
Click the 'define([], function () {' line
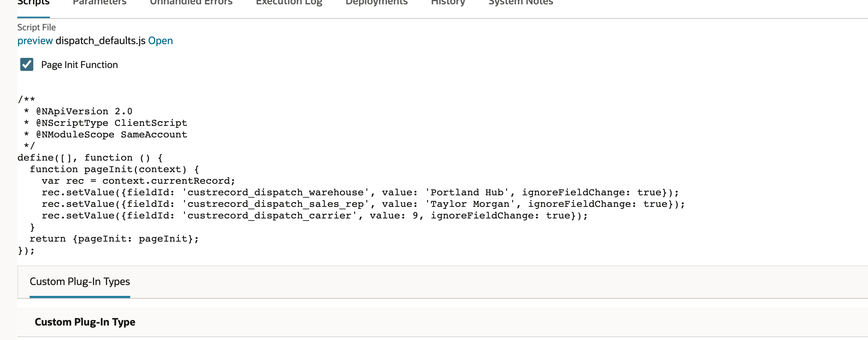pos(90,158)
